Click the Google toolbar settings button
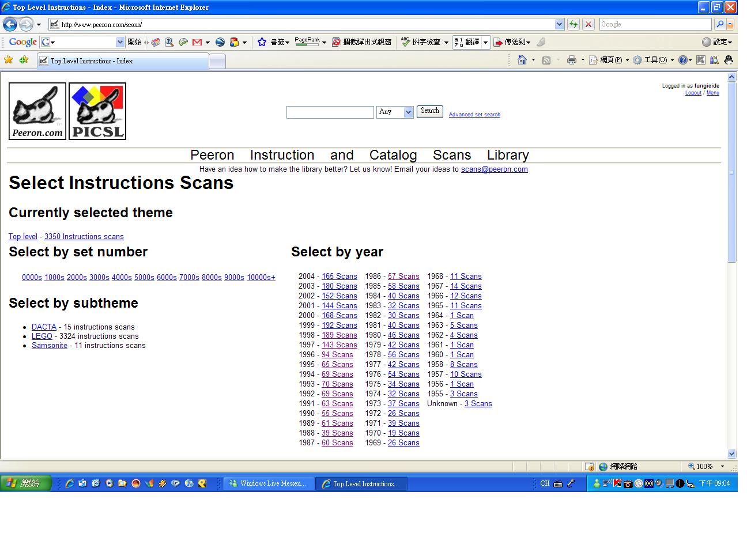 (717, 42)
